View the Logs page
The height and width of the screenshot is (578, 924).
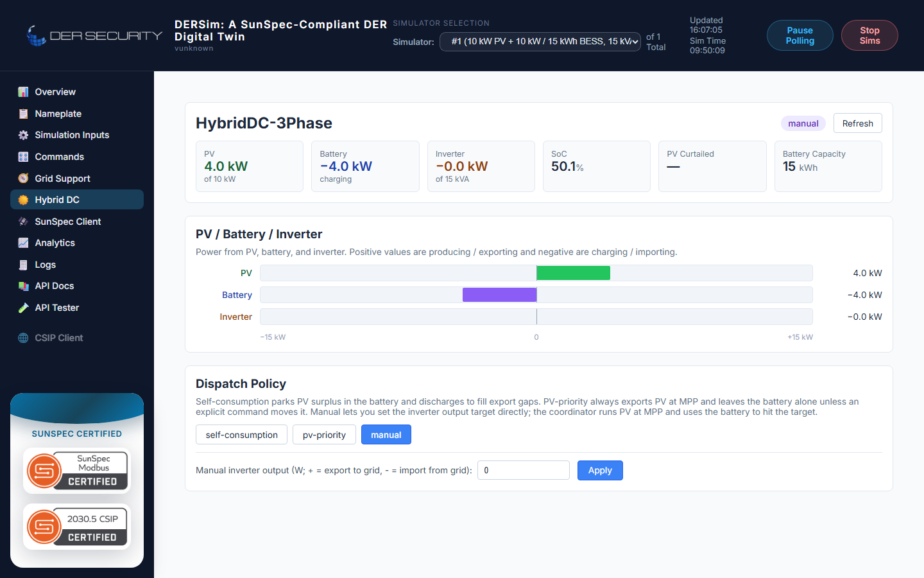pyautogui.click(x=77, y=265)
